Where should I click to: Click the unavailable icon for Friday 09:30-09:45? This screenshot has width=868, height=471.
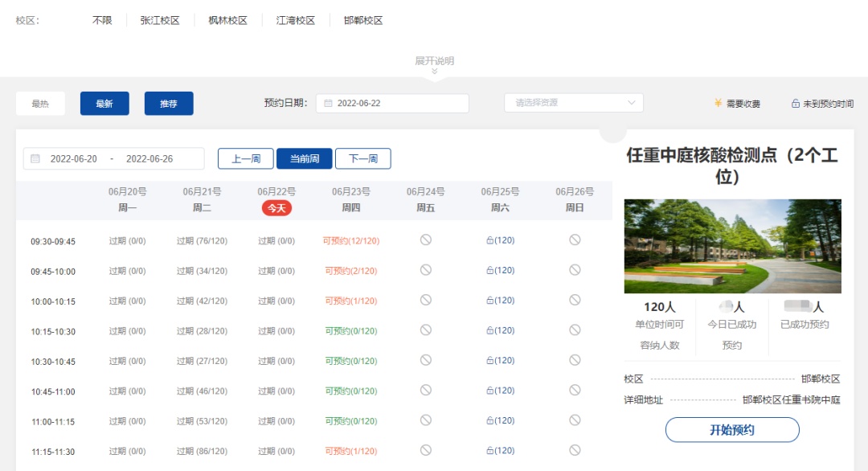tap(426, 240)
